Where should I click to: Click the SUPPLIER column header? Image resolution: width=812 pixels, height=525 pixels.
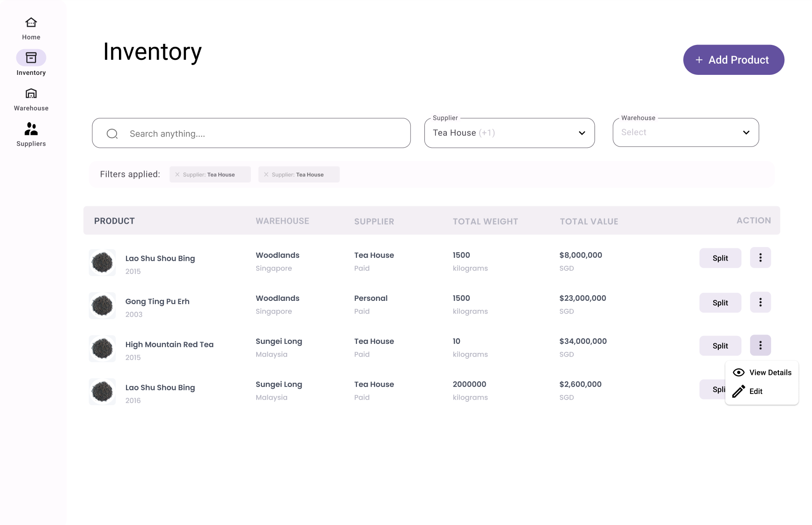(x=374, y=221)
